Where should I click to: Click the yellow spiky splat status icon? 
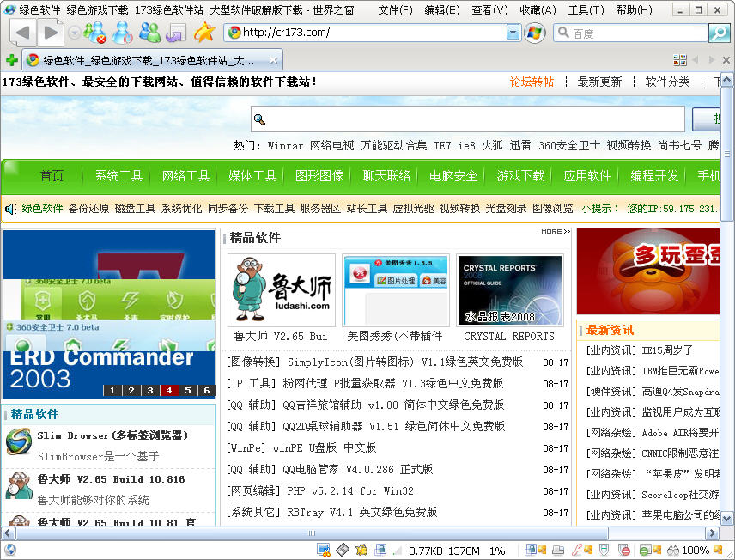point(361,550)
